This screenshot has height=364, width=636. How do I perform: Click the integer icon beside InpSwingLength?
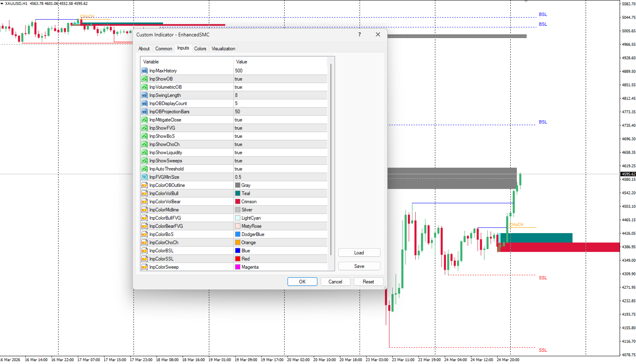[x=145, y=95]
